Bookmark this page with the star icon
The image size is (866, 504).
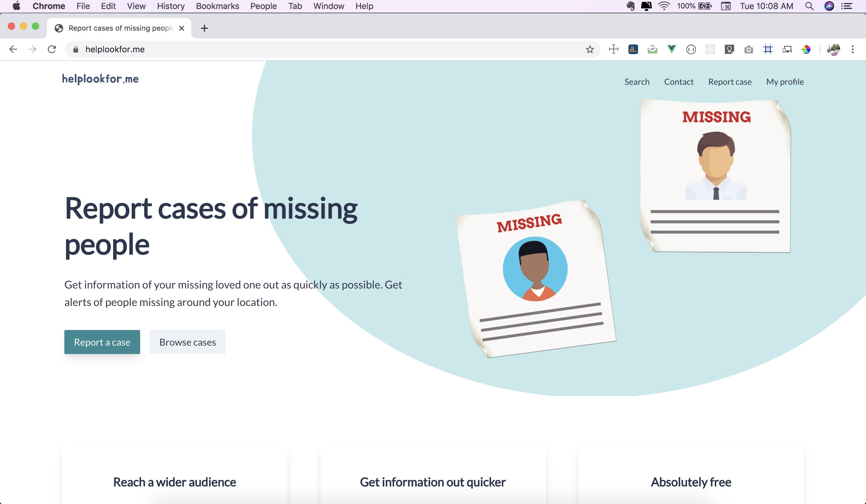(x=590, y=50)
